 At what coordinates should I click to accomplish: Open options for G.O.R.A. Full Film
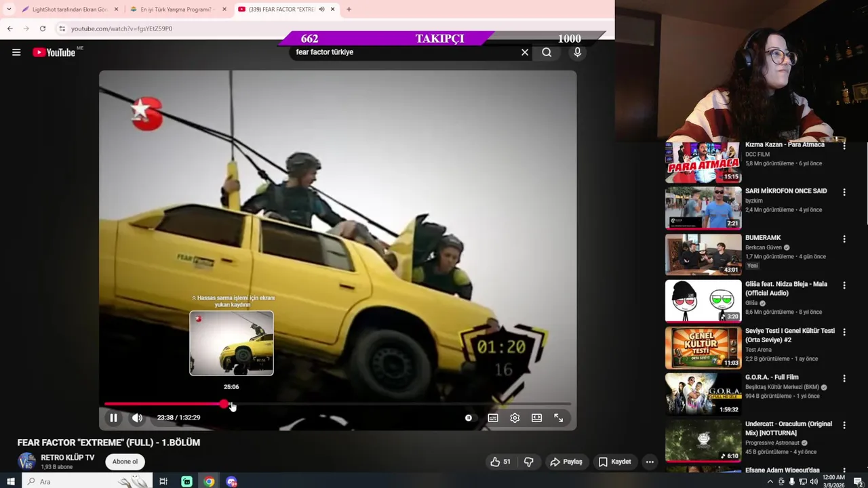tap(844, 378)
